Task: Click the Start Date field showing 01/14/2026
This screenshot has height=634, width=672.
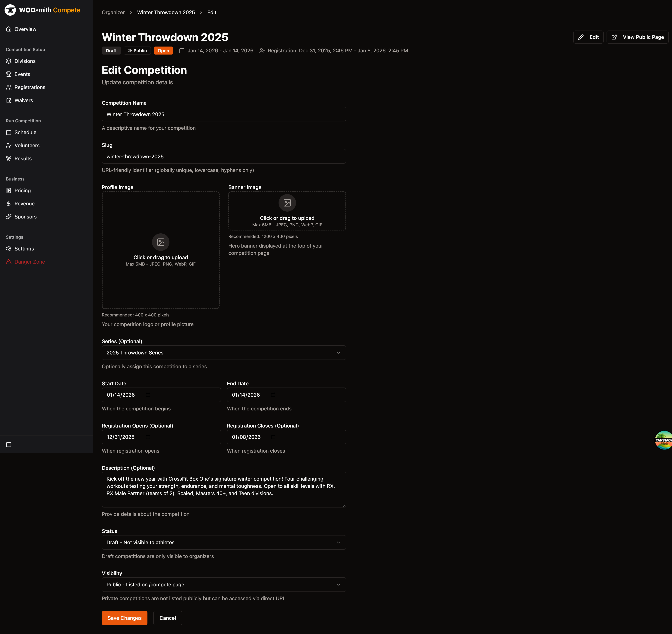Action: click(x=161, y=395)
